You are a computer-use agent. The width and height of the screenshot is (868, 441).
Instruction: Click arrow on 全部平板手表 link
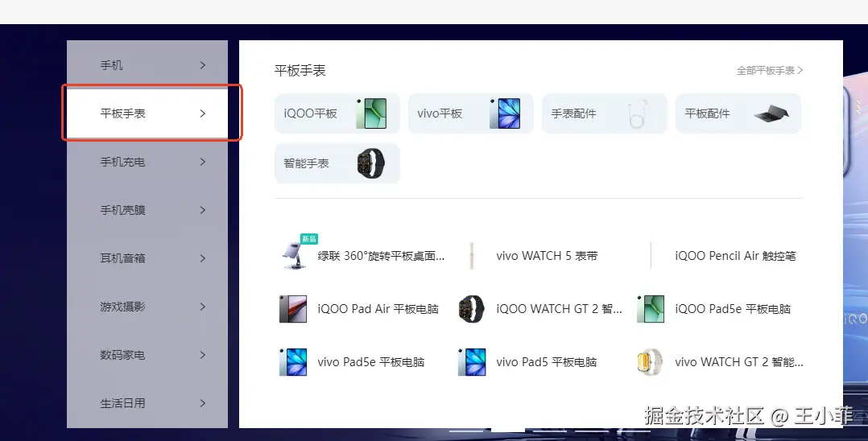coord(800,70)
